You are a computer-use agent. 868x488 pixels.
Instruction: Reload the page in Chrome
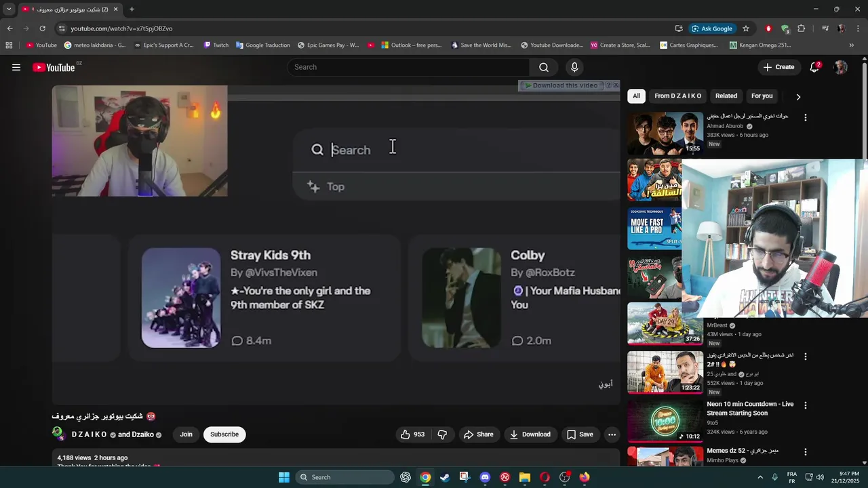[x=43, y=28]
